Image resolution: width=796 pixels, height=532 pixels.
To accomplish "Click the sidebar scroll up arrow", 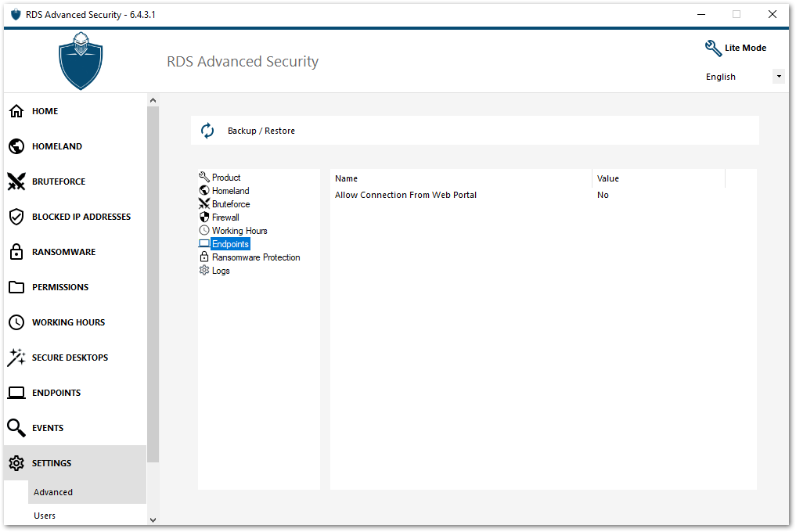I will point(153,100).
